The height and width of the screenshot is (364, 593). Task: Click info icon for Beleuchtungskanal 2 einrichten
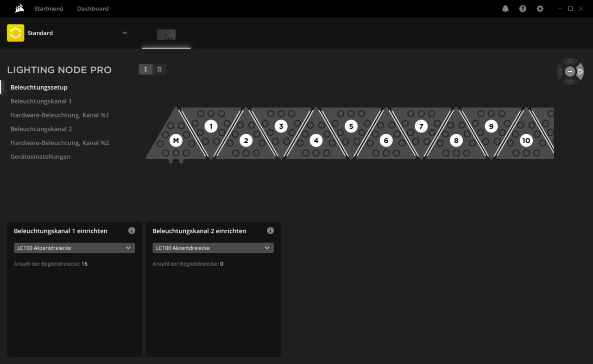click(x=271, y=231)
